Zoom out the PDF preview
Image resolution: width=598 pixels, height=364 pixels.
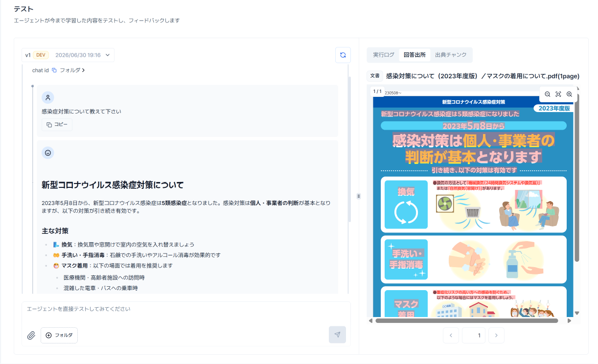tap(548, 94)
